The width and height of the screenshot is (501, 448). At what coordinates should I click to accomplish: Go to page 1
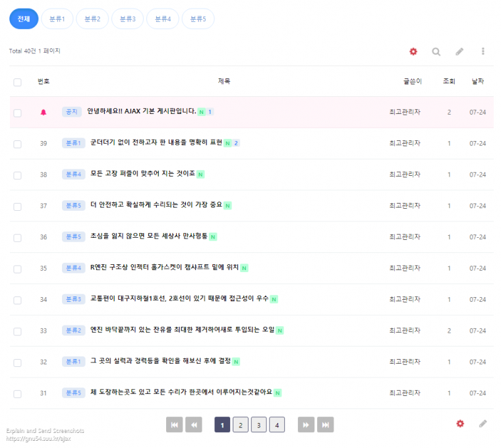222,425
